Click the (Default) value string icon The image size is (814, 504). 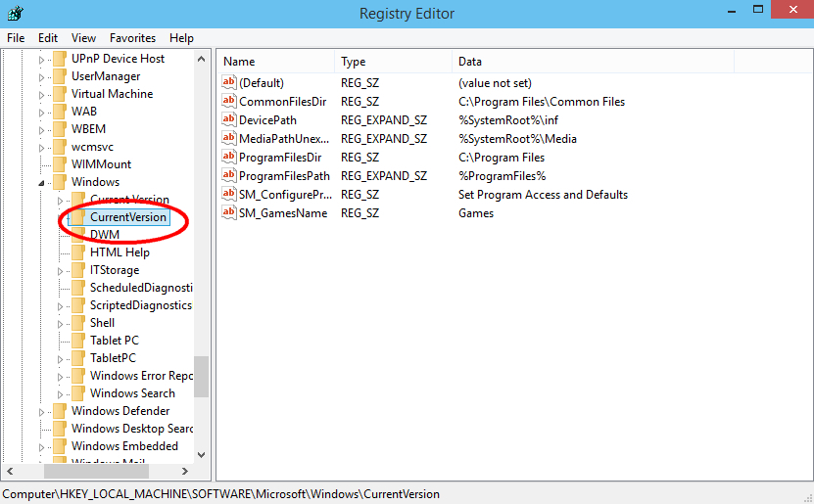click(229, 82)
